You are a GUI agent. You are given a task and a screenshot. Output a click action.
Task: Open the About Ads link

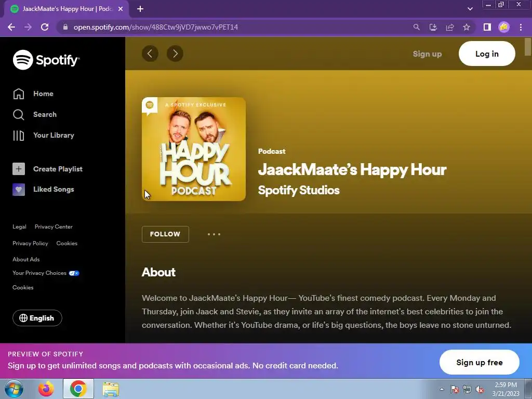26,259
